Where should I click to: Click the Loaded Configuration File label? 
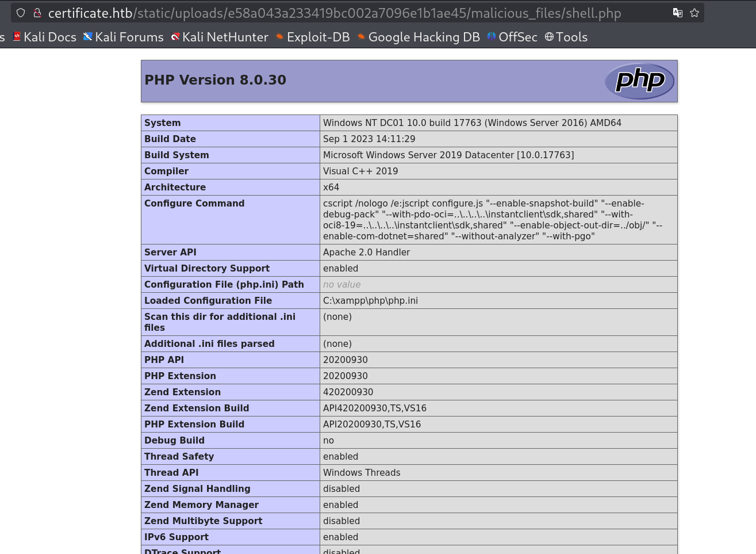208,300
